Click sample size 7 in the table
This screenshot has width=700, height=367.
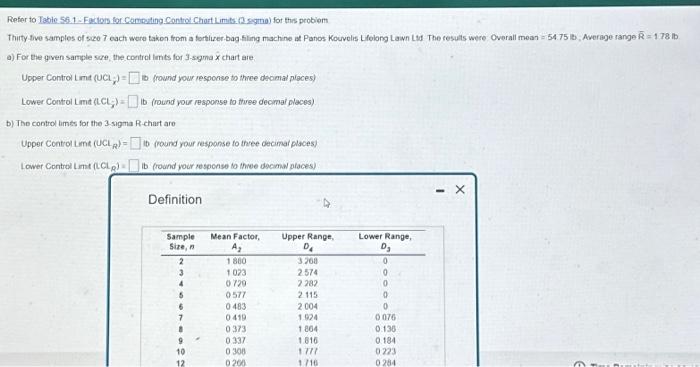(181, 318)
